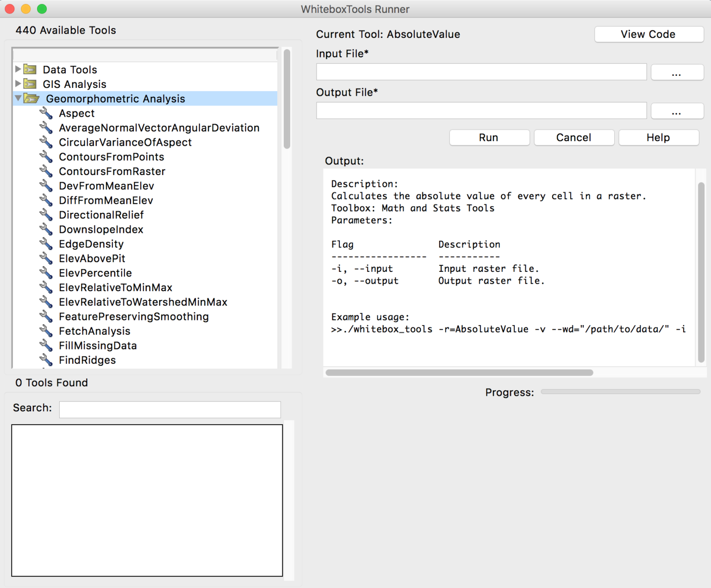Image resolution: width=711 pixels, height=588 pixels.
Task: Click inside the Search field
Action: (x=169, y=409)
